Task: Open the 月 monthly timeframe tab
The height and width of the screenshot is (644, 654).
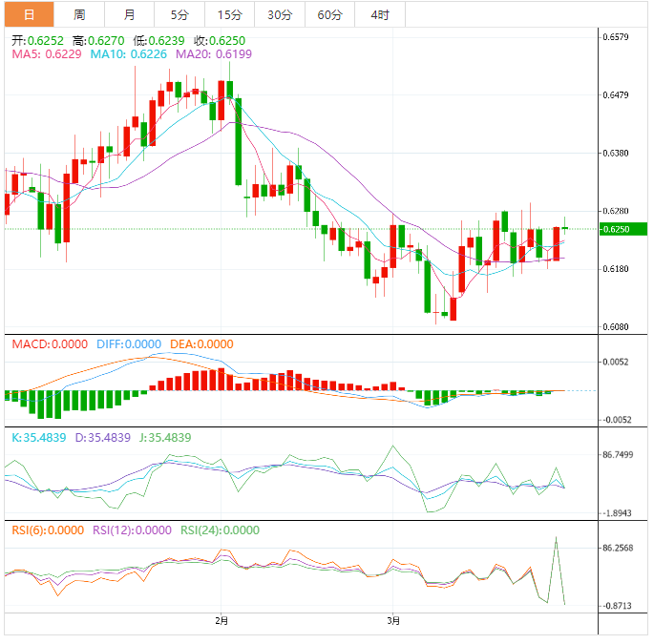Action: click(129, 14)
